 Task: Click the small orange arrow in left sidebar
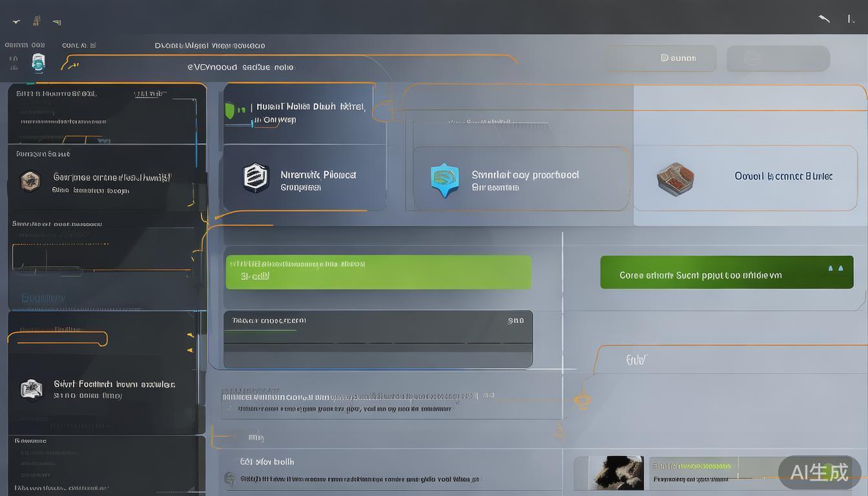pyautogui.click(x=190, y=336)
